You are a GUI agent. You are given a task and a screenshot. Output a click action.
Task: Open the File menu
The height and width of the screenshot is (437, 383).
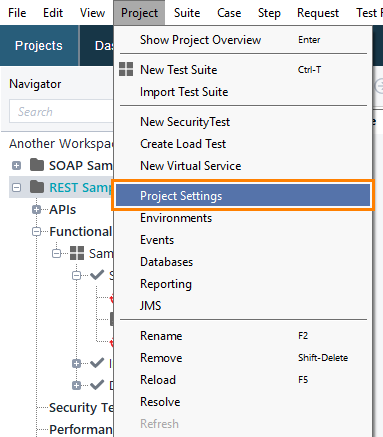pyautogui.click(x=17, y=13)
